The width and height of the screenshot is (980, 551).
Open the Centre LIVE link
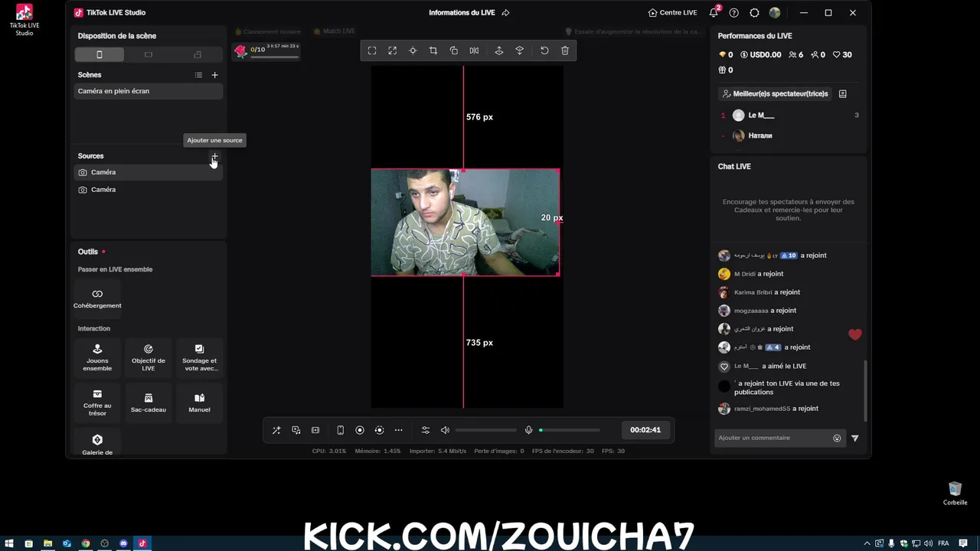tap(672, 13)
